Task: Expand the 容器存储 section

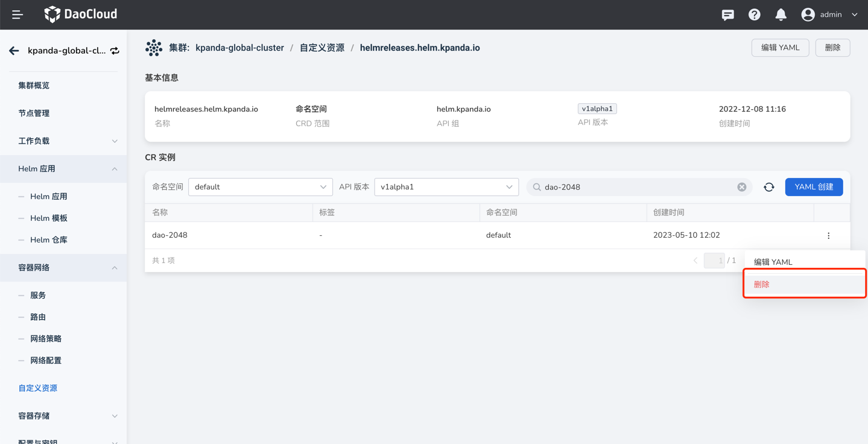Action: coord(63,416)
